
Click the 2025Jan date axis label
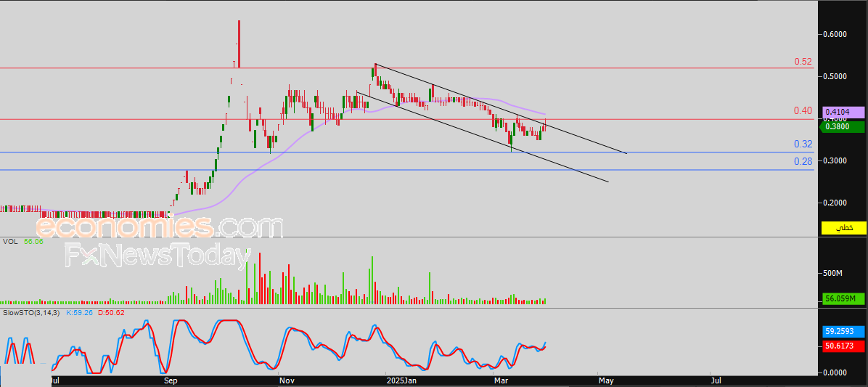401,381
